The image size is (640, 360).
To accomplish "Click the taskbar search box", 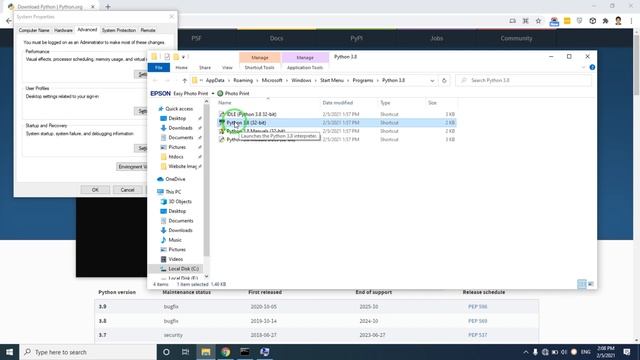I will point(88,352).
